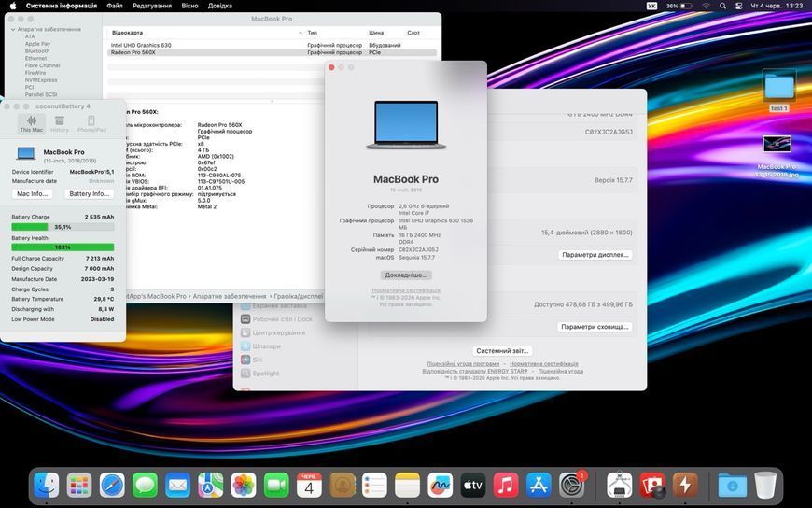
Task: Open Finder from the Dock
Action: click(47, 486)
